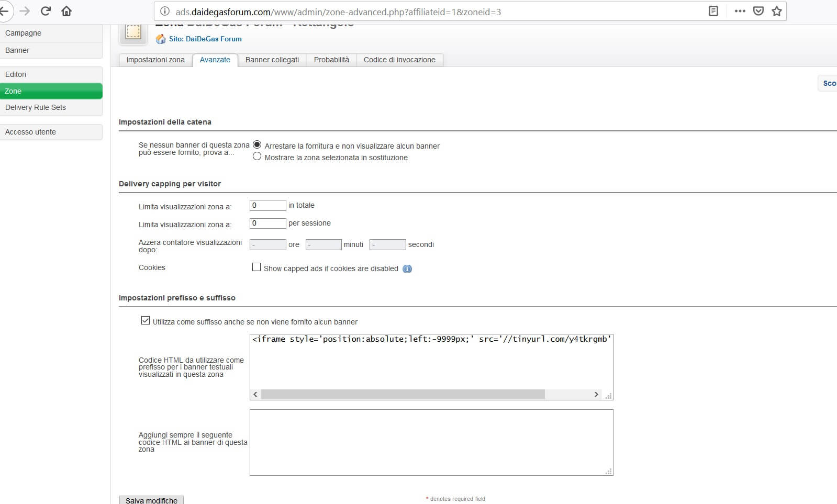Open Accesso utente in sidebar
Screen dimensions: 837x504
51,132
